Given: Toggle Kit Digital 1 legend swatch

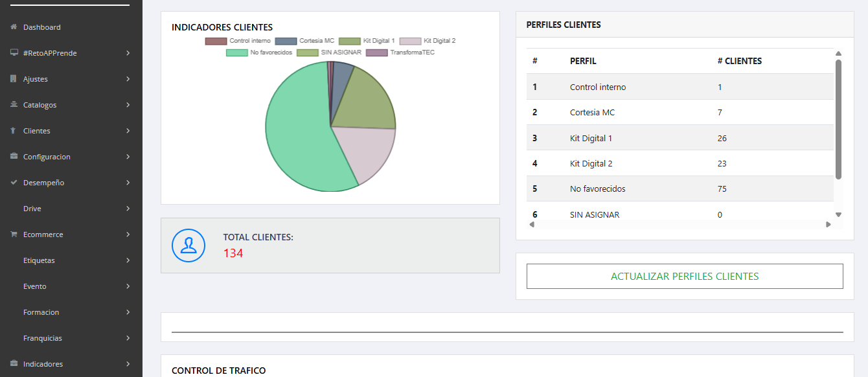Looking at the screenshot, I should 350,41.
